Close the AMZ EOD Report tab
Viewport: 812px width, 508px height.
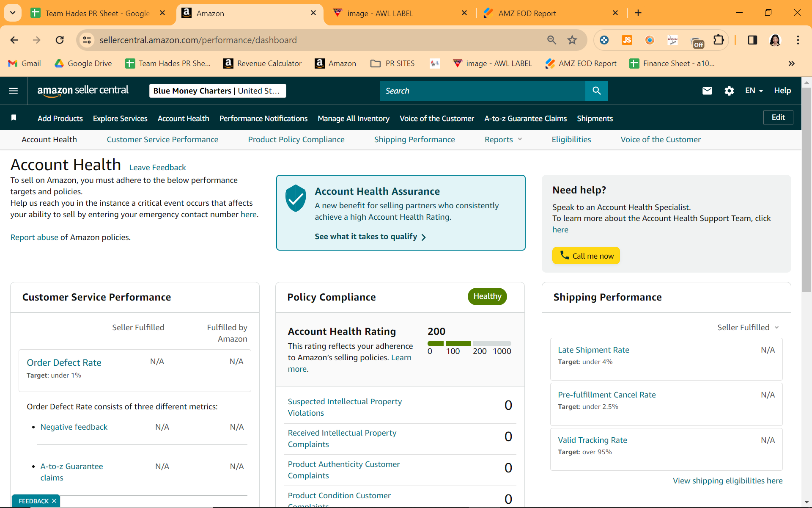pyautogui.click(x=615, y=13)
